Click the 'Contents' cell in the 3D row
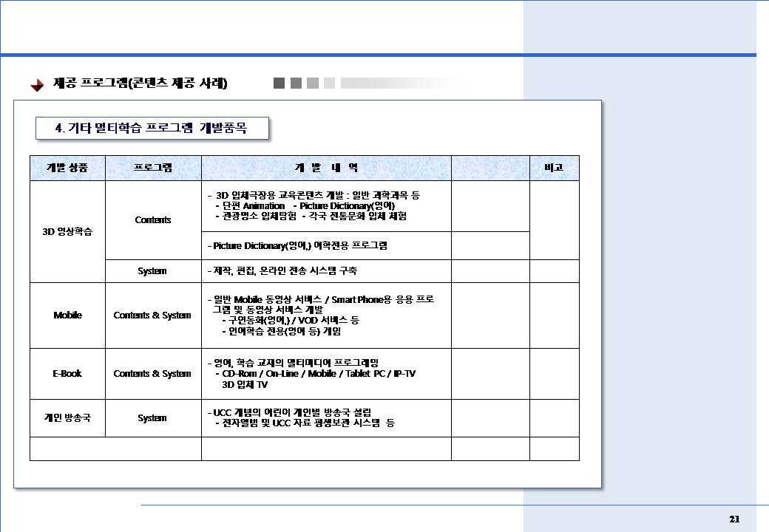The image size is (769, 532). pyautogui.click(x=153, y=220)
